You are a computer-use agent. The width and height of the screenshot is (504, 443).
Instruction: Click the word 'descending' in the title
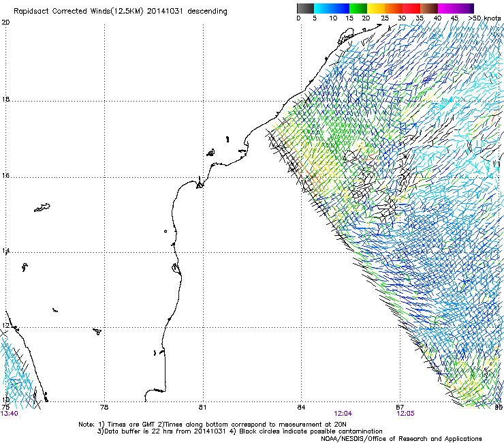(207, 12)
